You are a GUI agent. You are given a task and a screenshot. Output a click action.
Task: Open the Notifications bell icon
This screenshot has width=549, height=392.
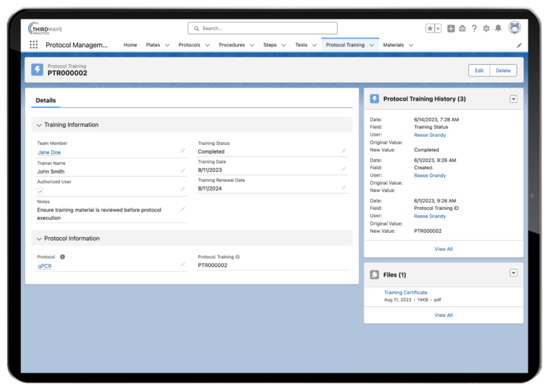tap(498, 29)
